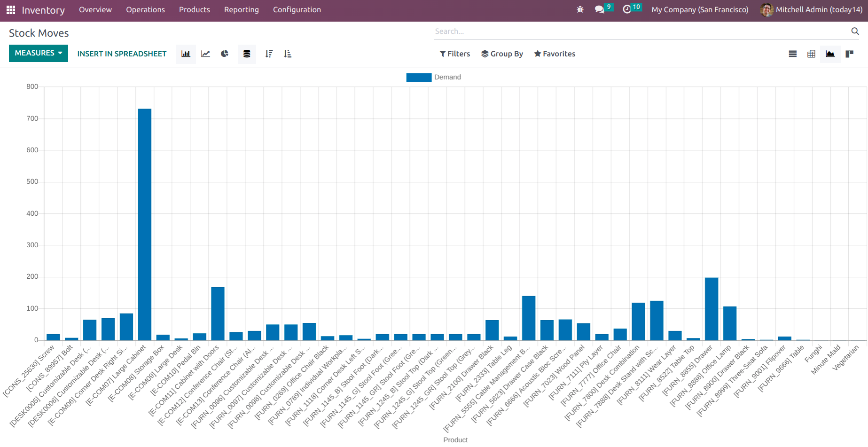Open the Measures dropdown
The image size is (868, 447).
[x=38, y=53]
